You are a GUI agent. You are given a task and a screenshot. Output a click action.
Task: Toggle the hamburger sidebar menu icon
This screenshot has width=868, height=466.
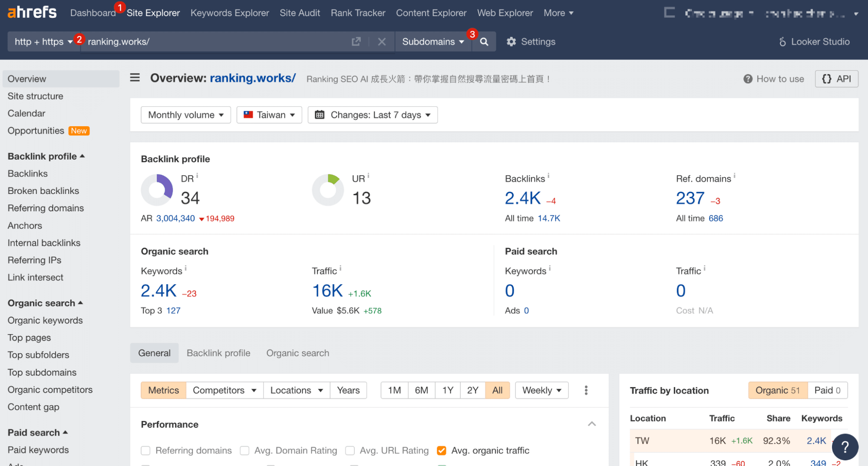[x=135, y=78]
